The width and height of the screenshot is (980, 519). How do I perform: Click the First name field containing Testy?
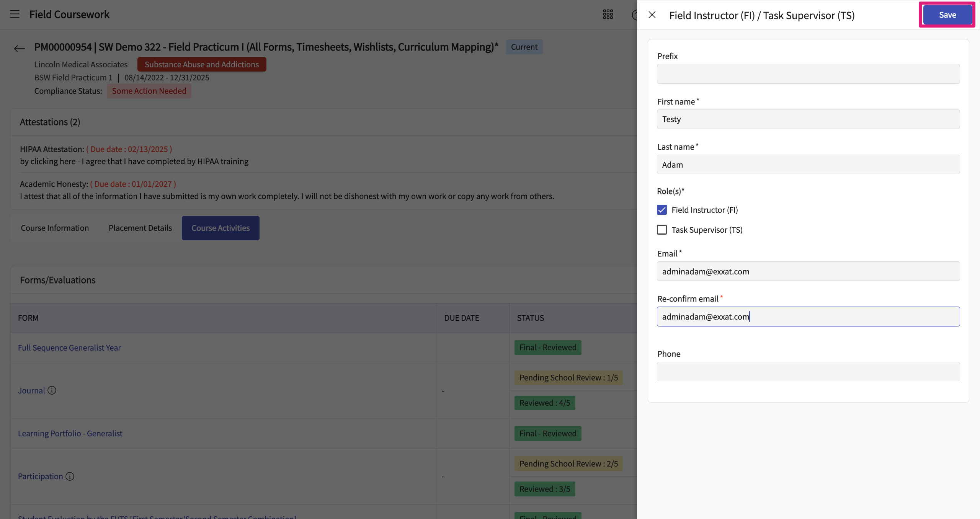(808, 119)
